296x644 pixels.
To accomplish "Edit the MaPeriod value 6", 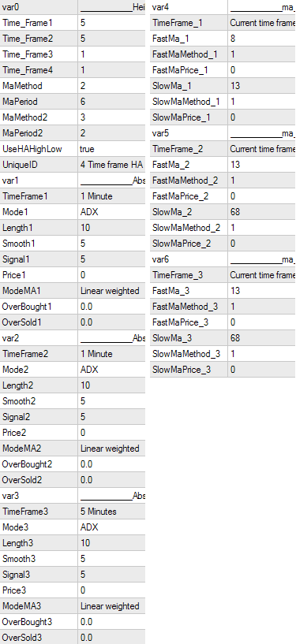I will click(111, 102).
